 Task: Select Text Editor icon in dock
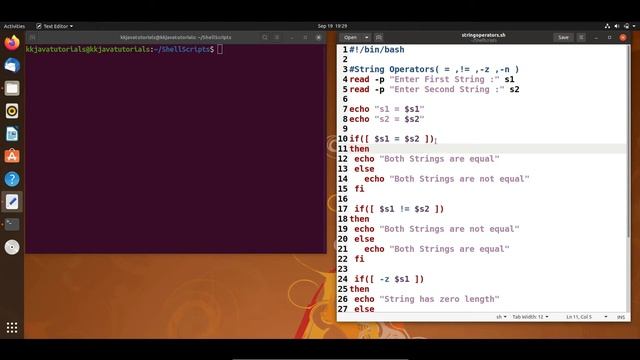pos(12,202)
